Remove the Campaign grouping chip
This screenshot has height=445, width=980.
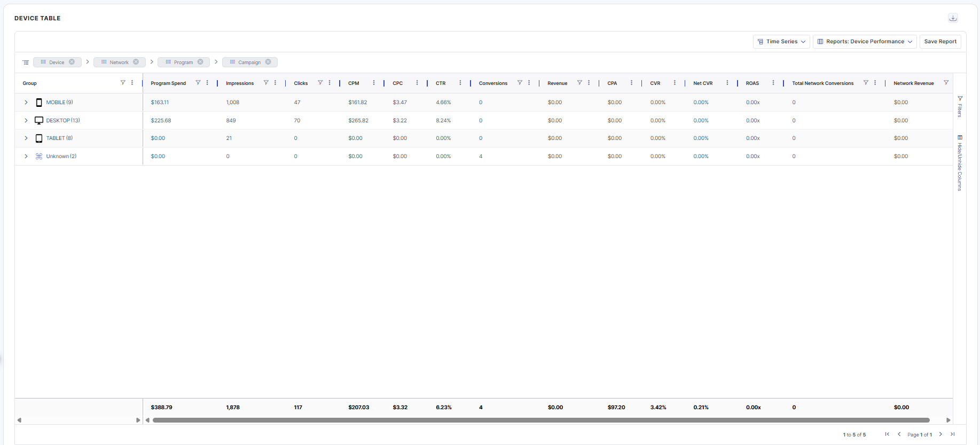point(268,62)
